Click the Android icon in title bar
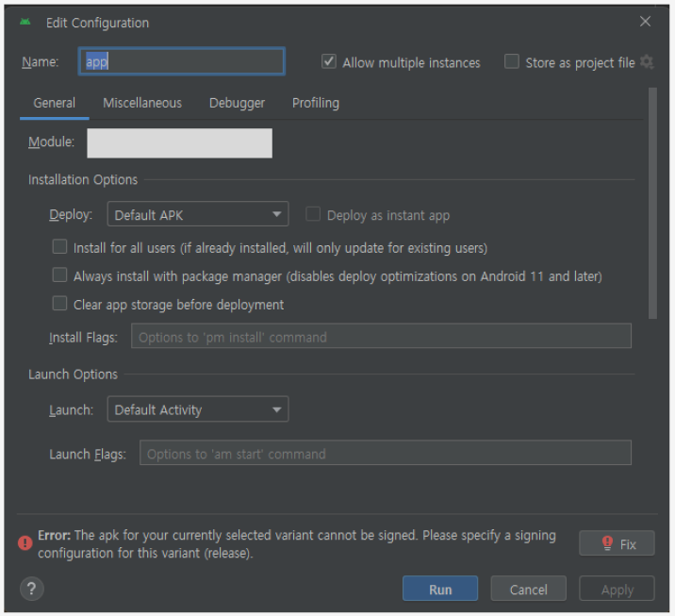This screenshot has width=675, height=616. click(25, 22)
